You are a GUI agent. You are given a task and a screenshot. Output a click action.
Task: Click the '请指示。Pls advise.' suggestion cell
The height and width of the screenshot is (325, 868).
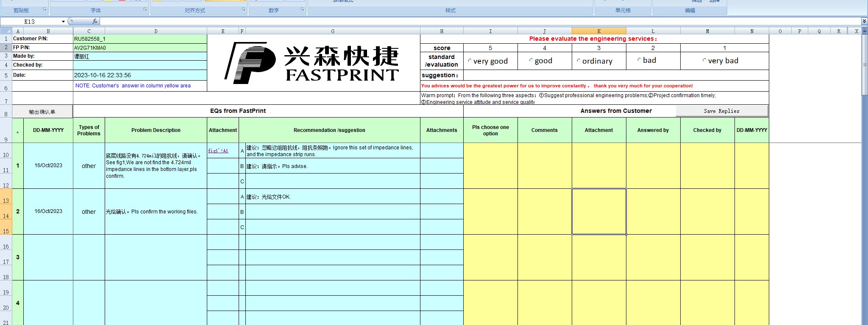[x=333, y=166]
